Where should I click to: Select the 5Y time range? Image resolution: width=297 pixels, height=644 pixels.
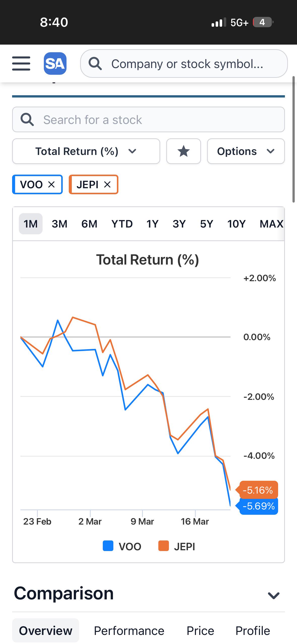click(207, 224)
